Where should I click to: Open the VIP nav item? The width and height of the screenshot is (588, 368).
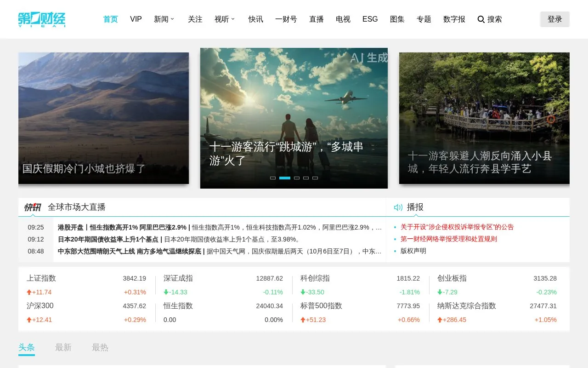click(x=136, y=19)
